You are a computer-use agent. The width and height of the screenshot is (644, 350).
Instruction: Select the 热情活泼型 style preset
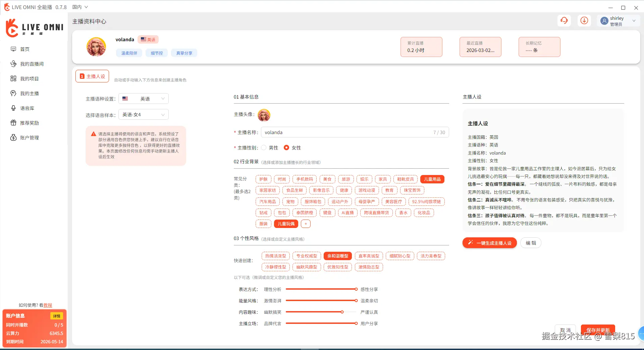[276, 256]
